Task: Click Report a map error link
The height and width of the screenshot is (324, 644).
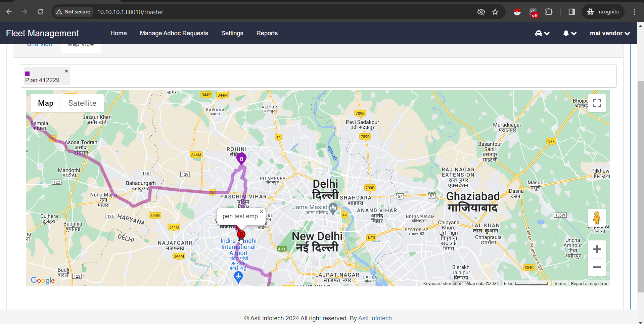Action: [x=589, y=284]
